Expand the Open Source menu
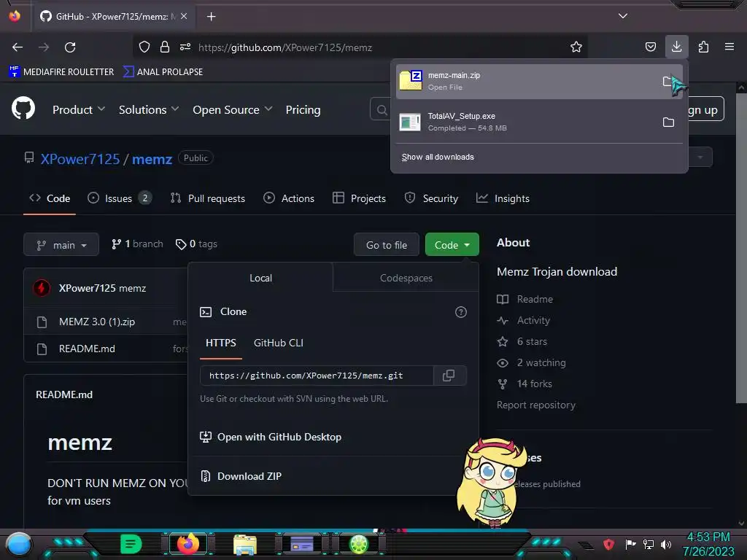747x560 pixels. [233, 109]
